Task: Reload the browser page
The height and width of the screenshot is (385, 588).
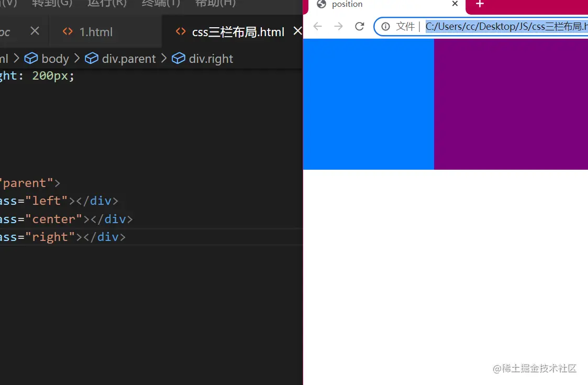Action: (360, 26)
